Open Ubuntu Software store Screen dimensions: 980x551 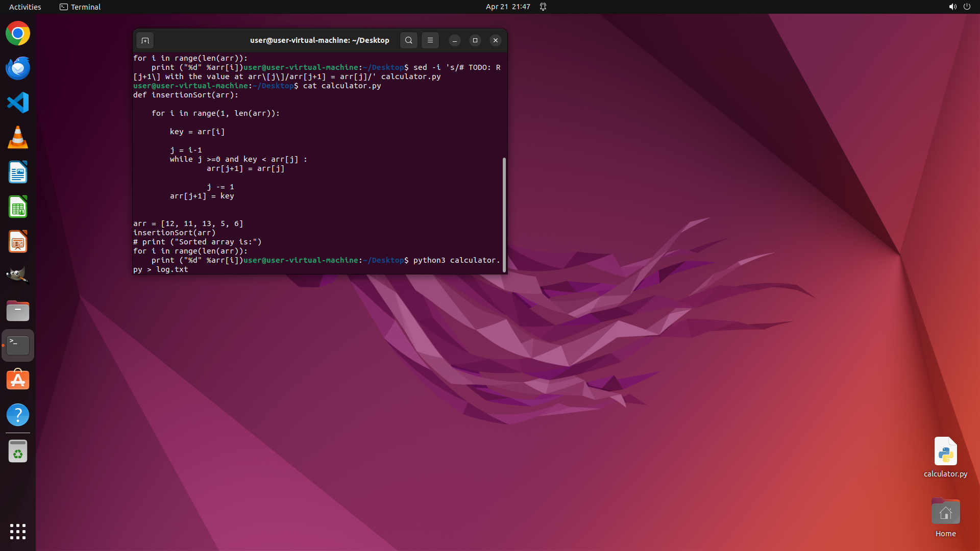18,380
